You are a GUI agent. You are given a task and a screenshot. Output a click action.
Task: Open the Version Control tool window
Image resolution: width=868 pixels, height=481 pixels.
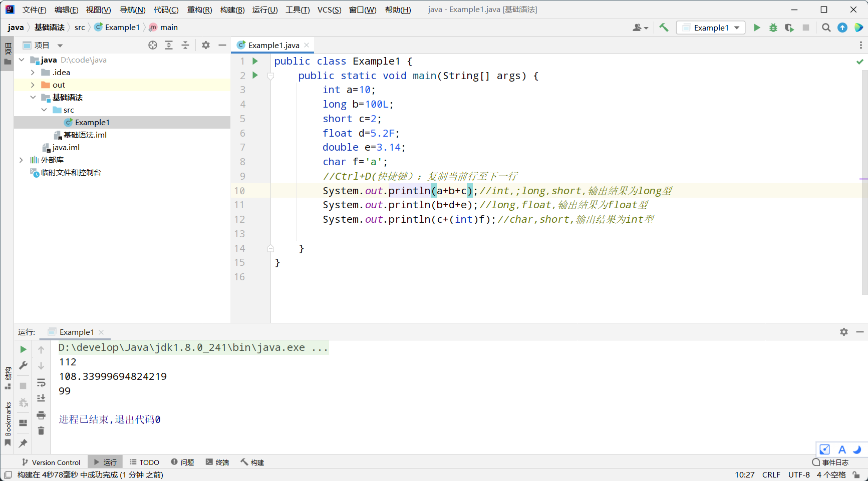point(51,462)
